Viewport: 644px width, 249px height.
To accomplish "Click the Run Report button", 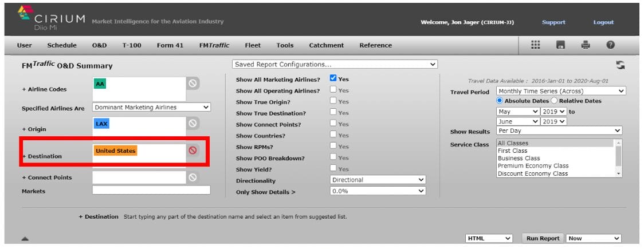I will (543, 238).
